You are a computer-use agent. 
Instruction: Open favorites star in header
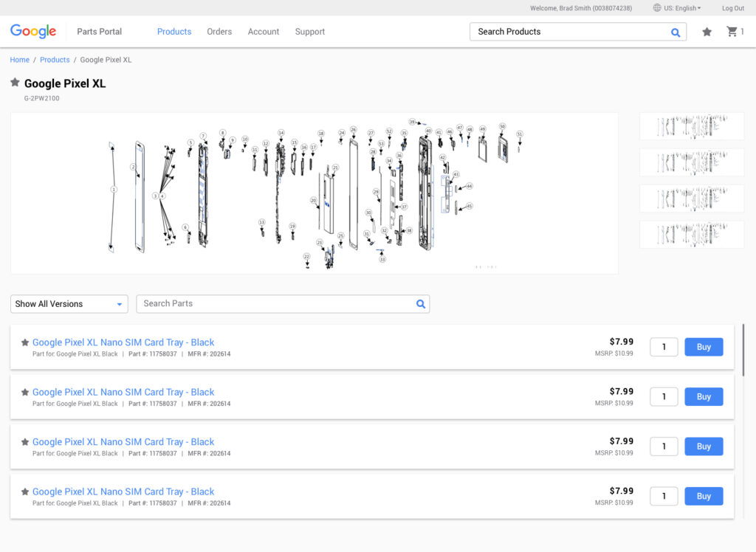click(707, 32)
